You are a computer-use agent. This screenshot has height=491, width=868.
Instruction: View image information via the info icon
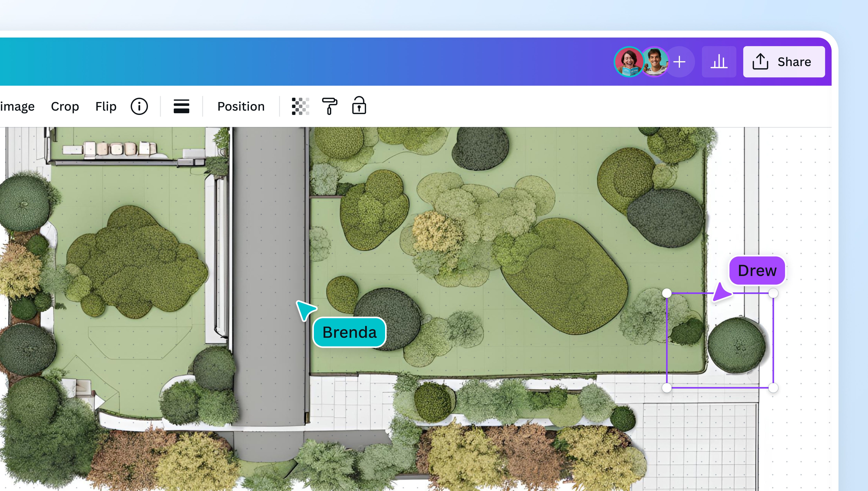point(139,106)
